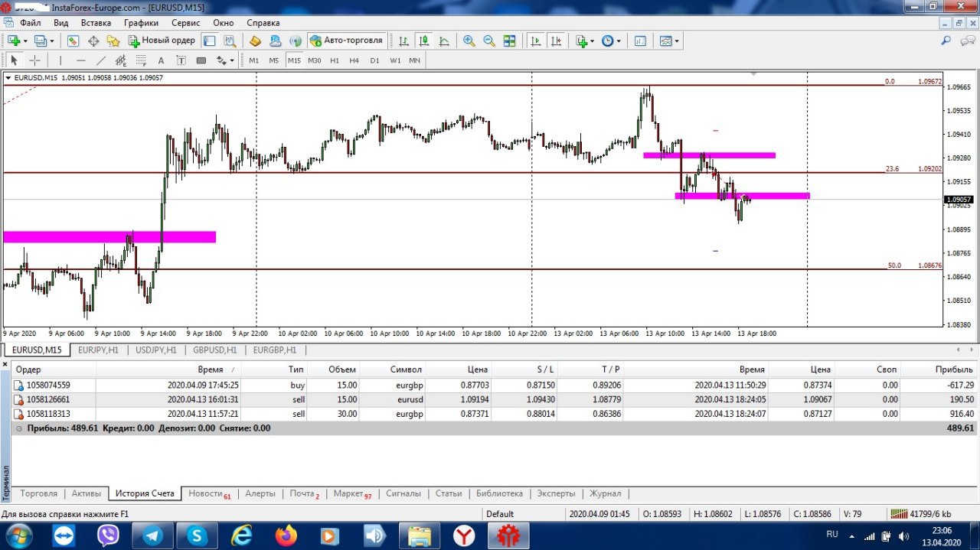Open the Strategy Tester icon
Image resolution: width=980 pixels, height=550 pixels.
229,41
